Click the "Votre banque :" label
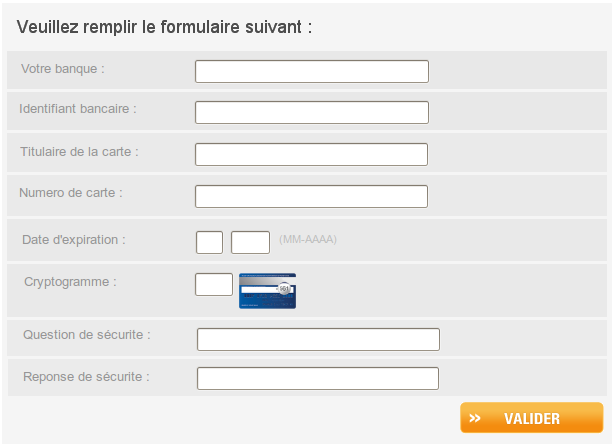This screenshot has width=613, height=445. pos(63,69)
